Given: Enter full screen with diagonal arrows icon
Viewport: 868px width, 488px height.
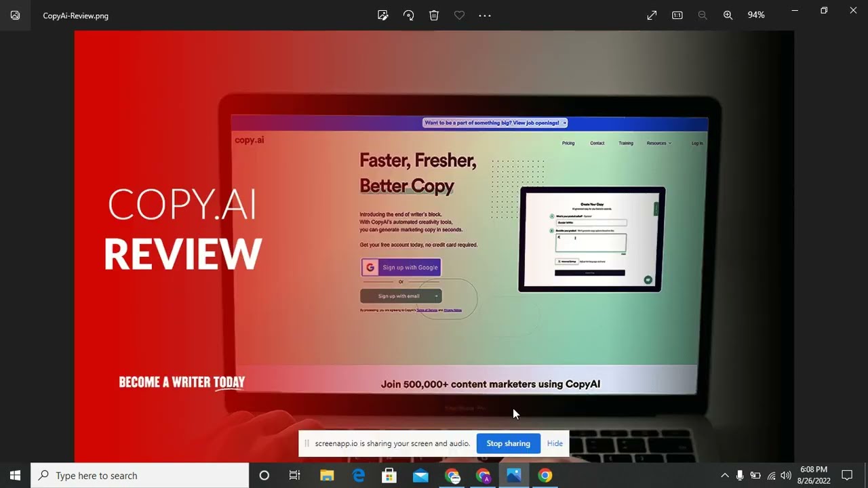Looking at the screenshot, I should 652,15.
